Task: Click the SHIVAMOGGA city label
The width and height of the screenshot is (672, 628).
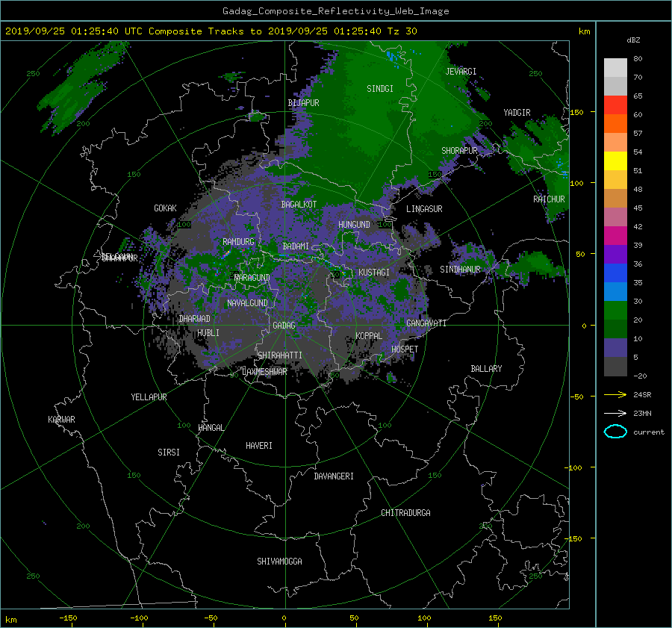Action: point(279,562)
